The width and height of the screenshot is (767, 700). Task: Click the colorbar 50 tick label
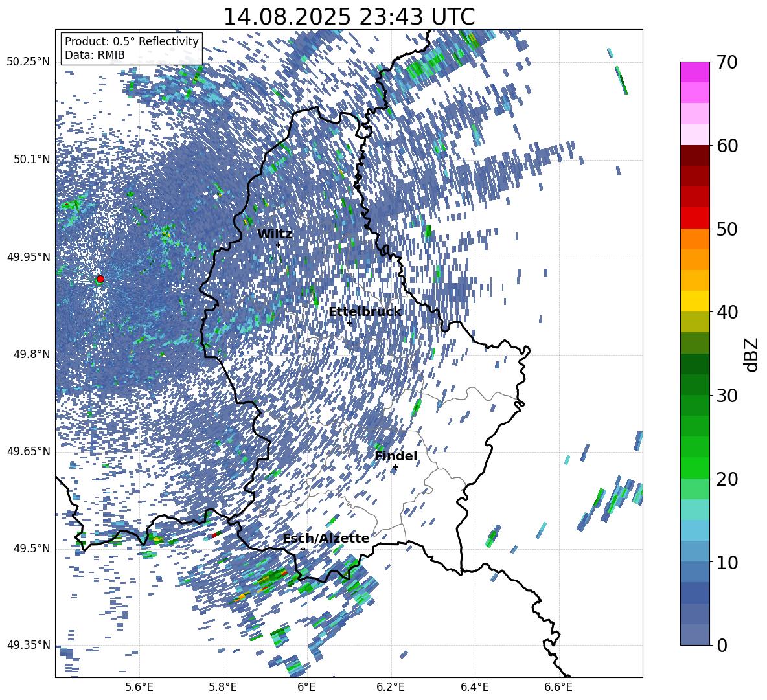[x=726, y=229]
